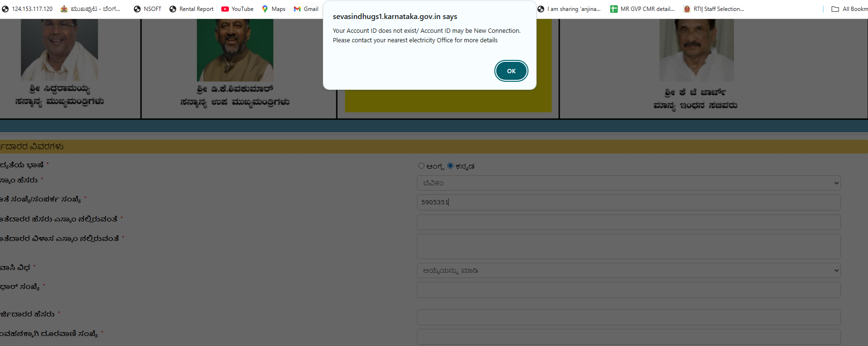Screen dimensions: 868x346
Task: Open the 'MR GVP CMR detail...' bookmark label
Action: pos(648,9)
